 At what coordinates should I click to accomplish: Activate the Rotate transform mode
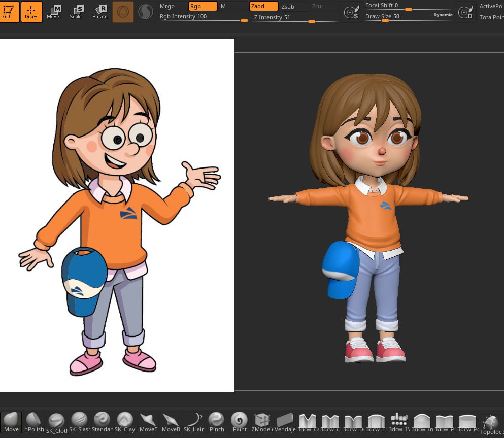(x=100, y=11)
